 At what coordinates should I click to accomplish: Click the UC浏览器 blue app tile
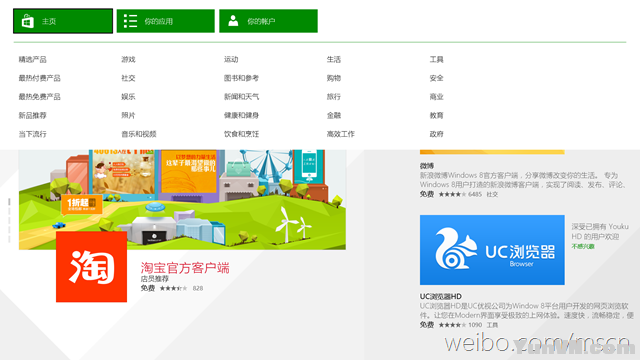pyautogui.click(x=492, y=250)
